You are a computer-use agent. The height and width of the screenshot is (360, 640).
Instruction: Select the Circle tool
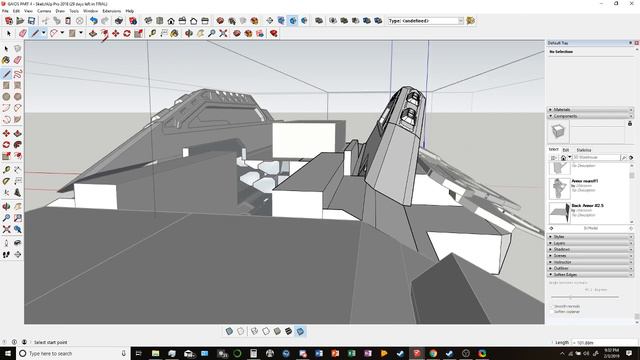click(x=6, y=97)
